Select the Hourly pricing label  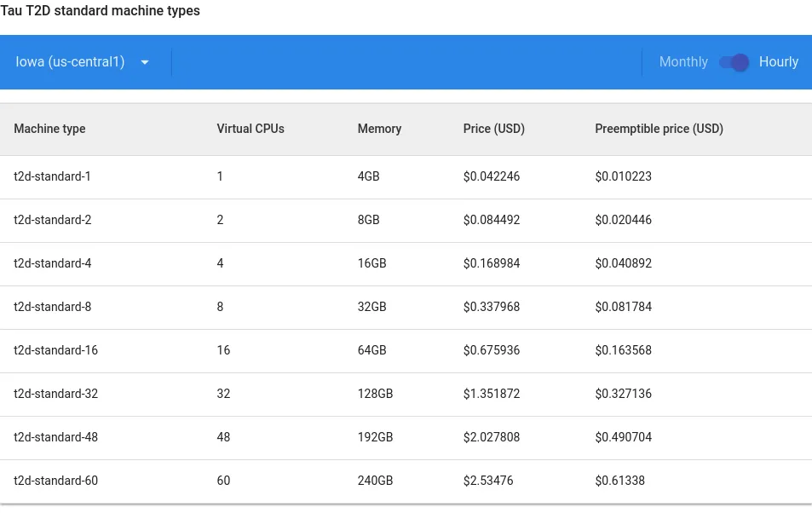tap(778, 62)
